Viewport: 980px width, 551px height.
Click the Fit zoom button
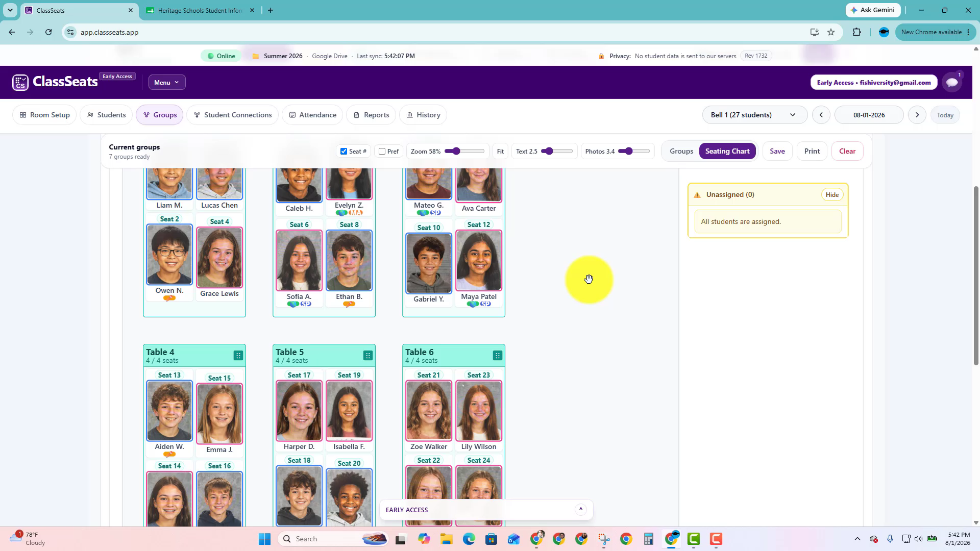500,152
